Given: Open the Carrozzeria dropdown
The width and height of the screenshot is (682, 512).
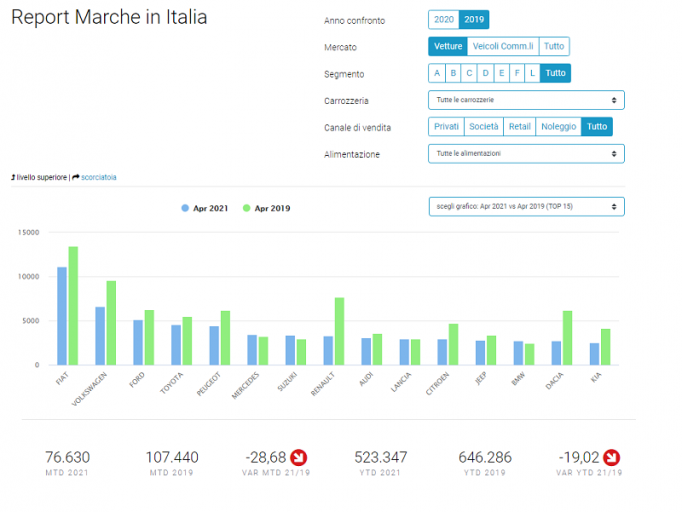Looking at the screenshot, I should pyautogui.click(x=526, y=100).
